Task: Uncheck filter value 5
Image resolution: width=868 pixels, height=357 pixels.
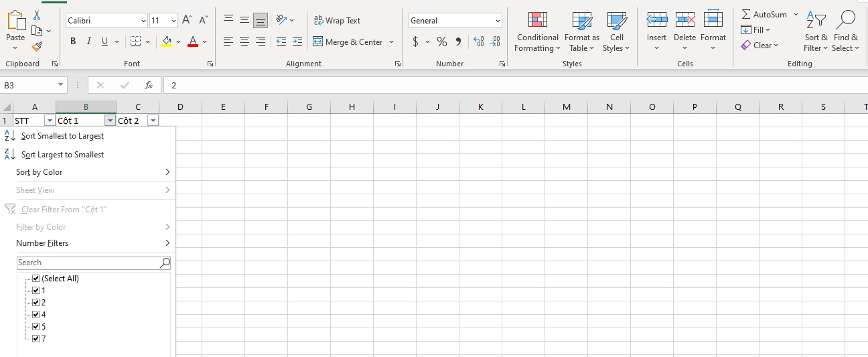Action: pyautogui.click(x=36, y=327)
